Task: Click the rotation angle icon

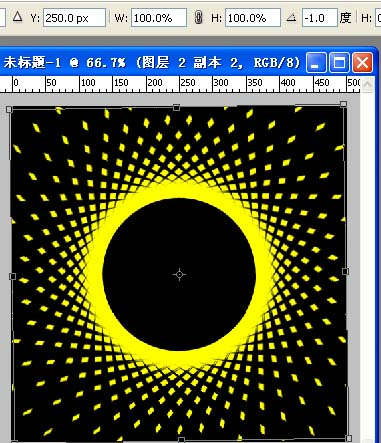Action: [292, 17]
